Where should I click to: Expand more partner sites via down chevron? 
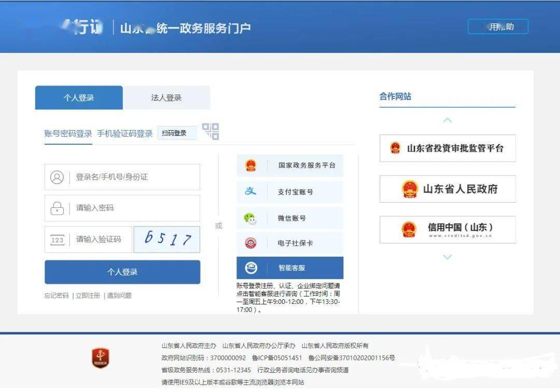pos(447,257)
